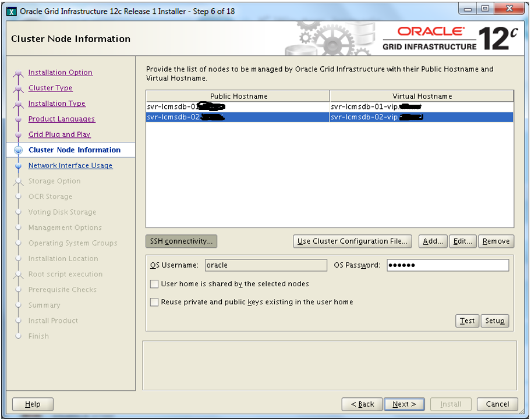Image resolution: width=531 pixels, height=420 pixels.
Task: Enable reuse private and public keys checkbox
Action: click(154, 302)
